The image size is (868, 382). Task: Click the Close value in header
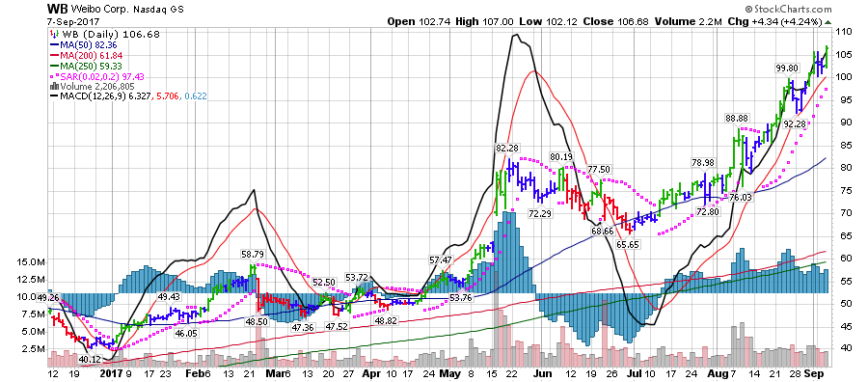[614, 22]
